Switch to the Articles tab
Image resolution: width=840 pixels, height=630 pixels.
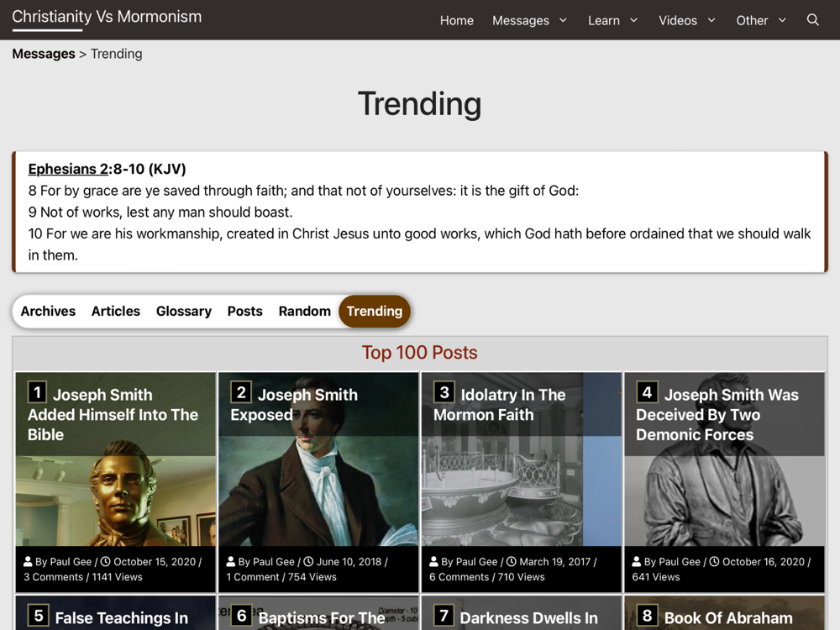click(115, 312)
